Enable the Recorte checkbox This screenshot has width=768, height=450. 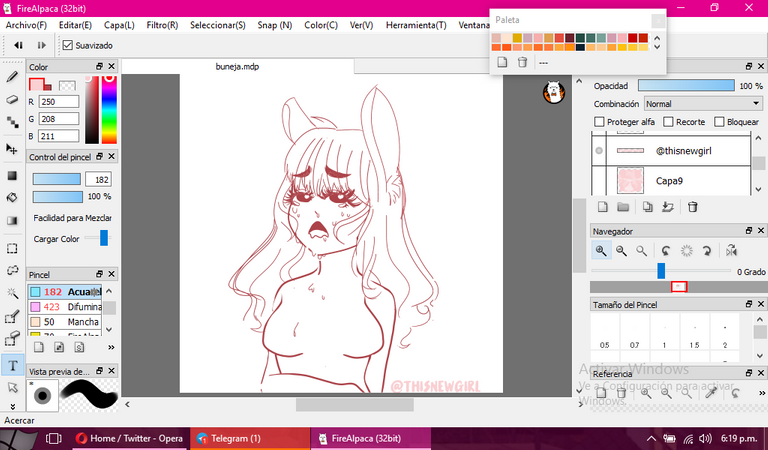pyautogui.click(x=668, y=121)
